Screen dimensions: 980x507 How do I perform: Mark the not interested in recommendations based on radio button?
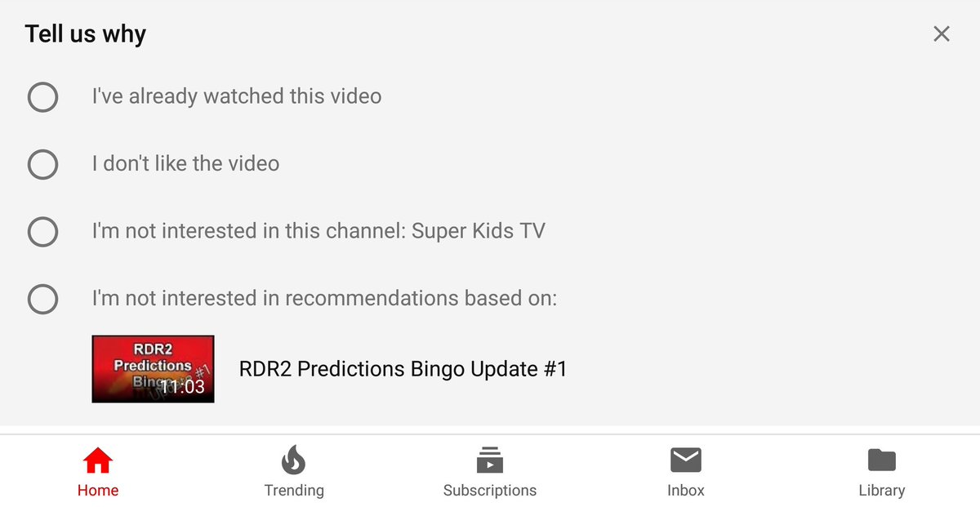click(x=42, y=299)
